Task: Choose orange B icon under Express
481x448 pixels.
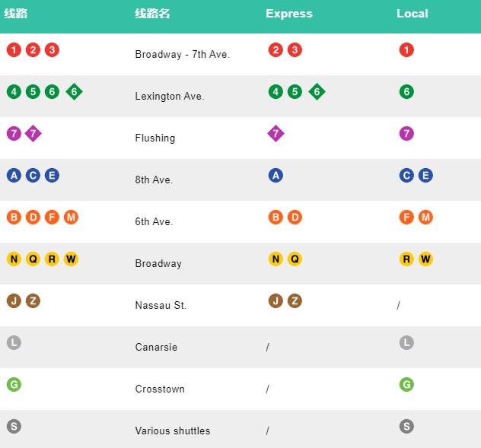Action: click(x=276, y=218)
